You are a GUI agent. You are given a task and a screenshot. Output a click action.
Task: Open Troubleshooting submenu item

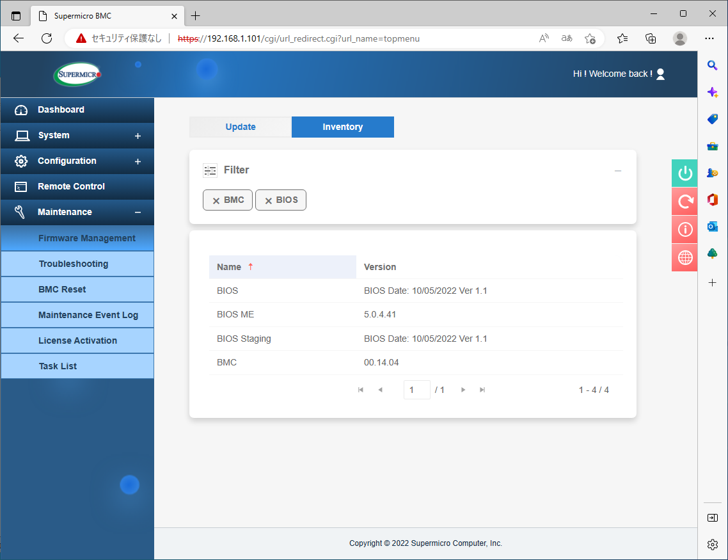coord(77,264)
